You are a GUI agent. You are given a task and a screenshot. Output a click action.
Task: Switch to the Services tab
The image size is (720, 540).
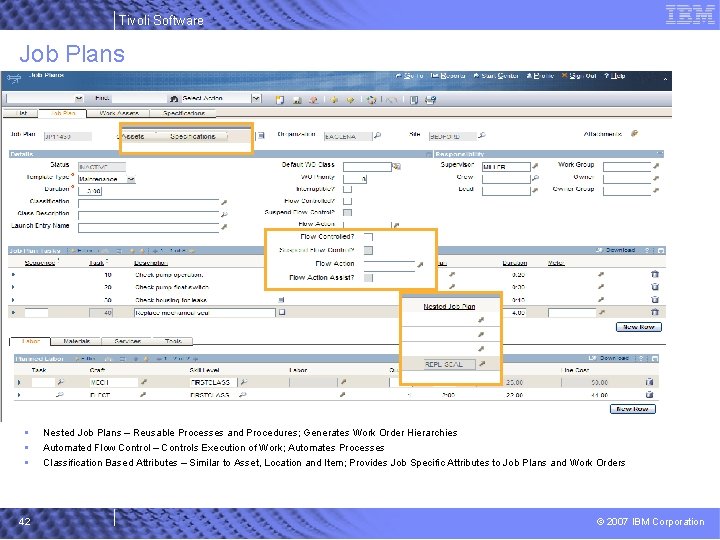click(x=127, y=341)
